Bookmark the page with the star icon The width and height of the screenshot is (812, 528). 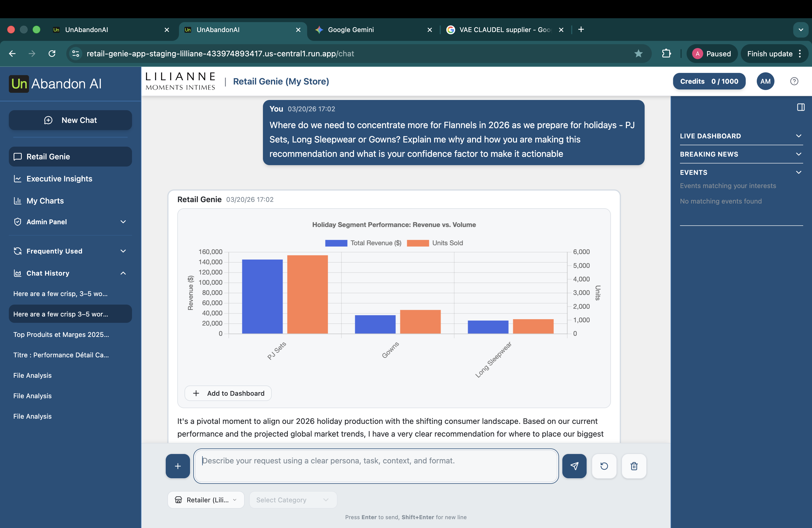tap(638, 54)
